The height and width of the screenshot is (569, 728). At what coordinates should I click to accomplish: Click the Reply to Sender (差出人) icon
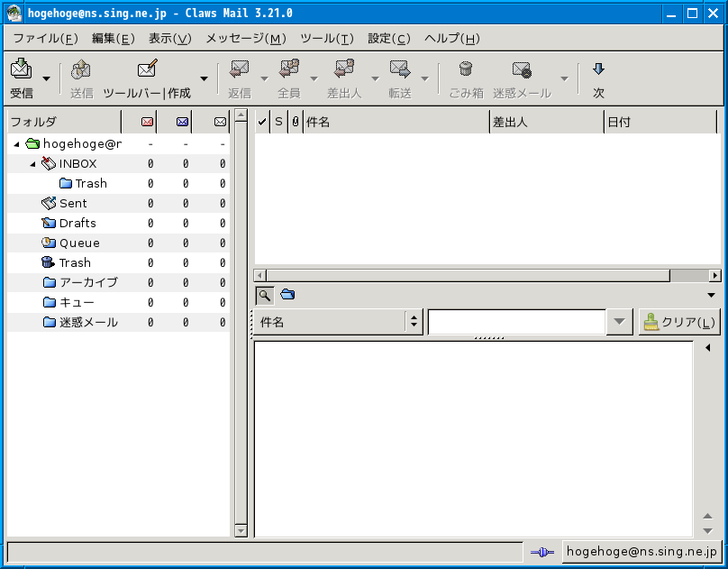coord(344,69)
